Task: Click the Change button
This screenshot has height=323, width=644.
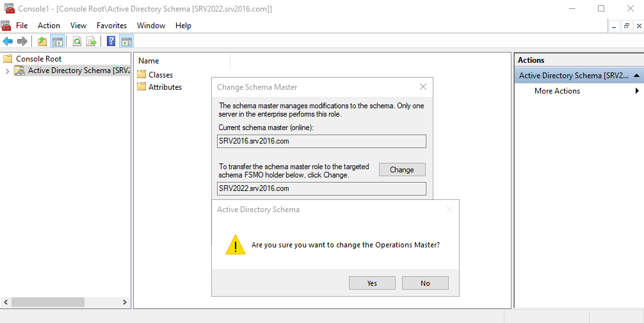Action: 402,170
